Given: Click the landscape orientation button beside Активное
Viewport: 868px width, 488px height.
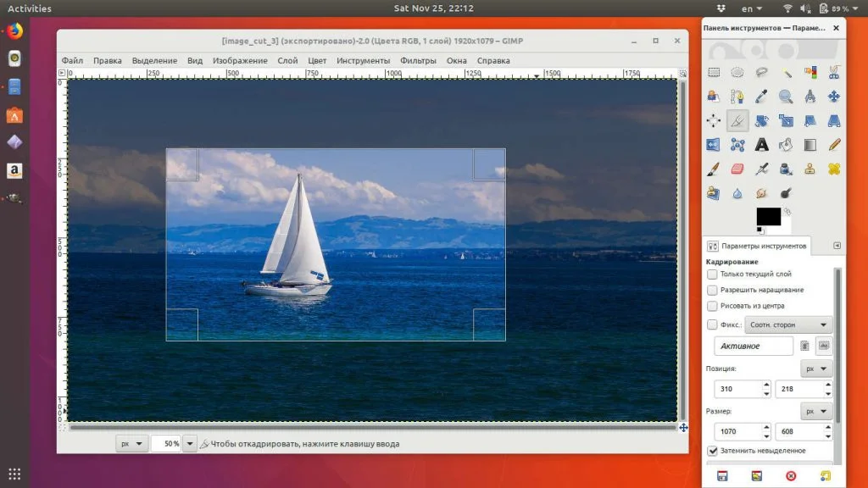Looking at the screenshot, I should coord(824,346).
